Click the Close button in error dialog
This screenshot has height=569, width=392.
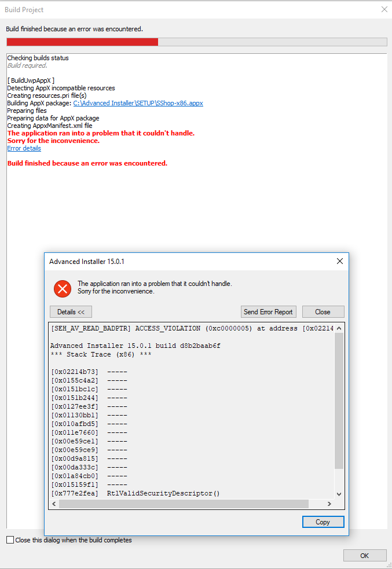point(323,312)
